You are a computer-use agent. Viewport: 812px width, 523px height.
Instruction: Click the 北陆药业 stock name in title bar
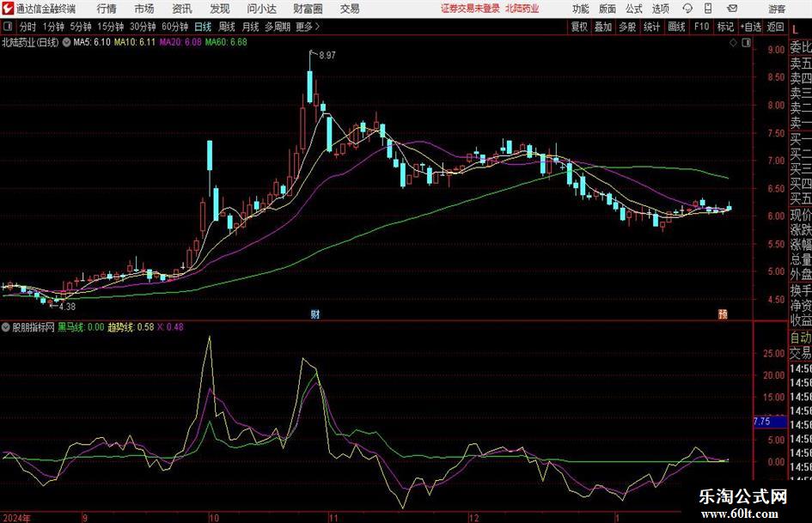(x=522, y=9)
